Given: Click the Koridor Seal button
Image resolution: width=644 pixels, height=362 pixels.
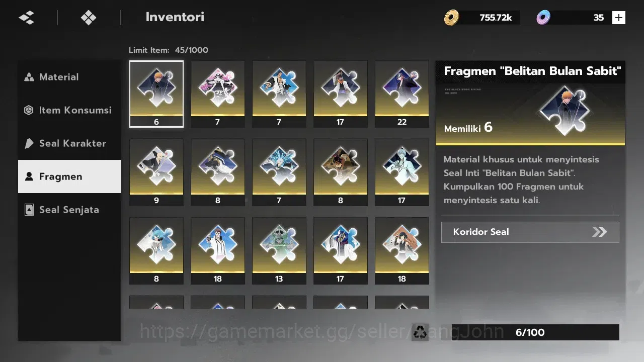Looking at the screenshot, I should [530, 232].
